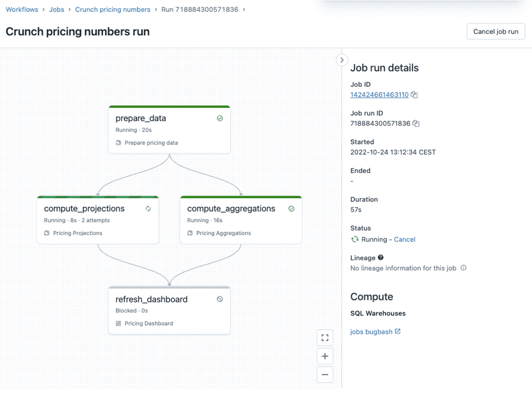Copy the Job run ID icon
This screenshot has width=532, height=400.
click(416, 124)
